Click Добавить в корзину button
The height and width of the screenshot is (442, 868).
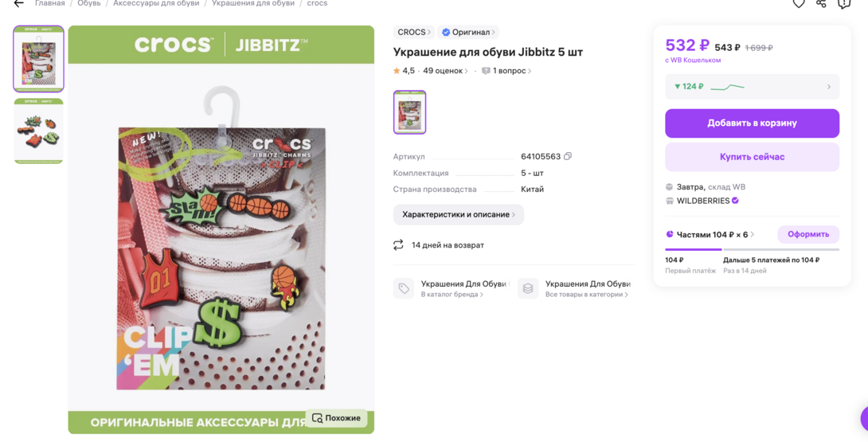[752, 123]
